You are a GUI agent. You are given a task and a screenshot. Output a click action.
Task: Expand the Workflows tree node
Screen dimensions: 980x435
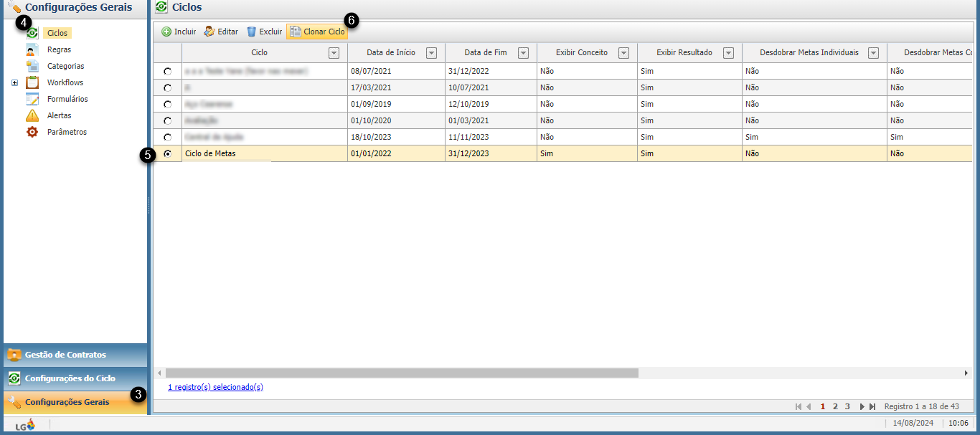[14, 83]
